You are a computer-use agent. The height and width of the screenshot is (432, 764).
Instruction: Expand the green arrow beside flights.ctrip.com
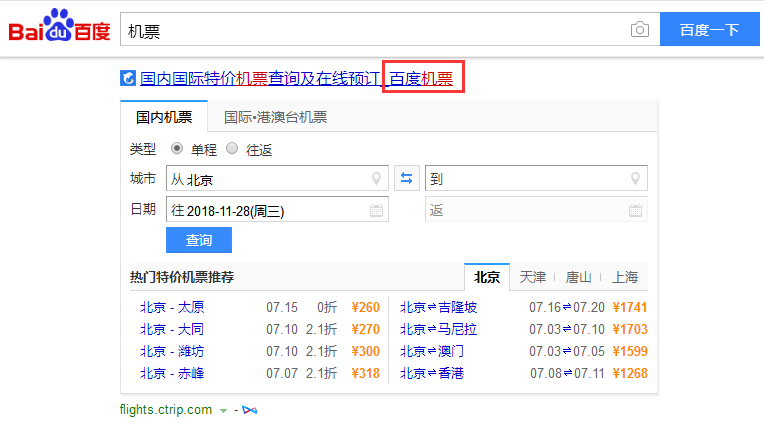coord(223,411)
